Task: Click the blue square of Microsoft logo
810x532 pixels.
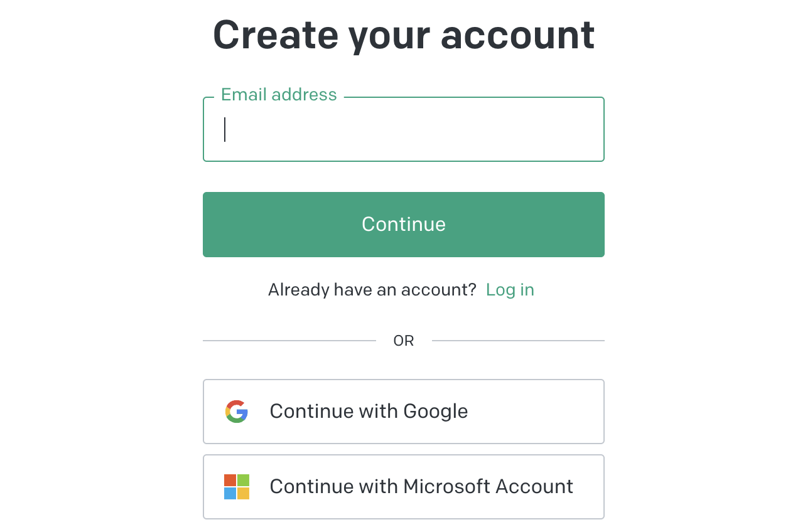Action: click(230, 493)
